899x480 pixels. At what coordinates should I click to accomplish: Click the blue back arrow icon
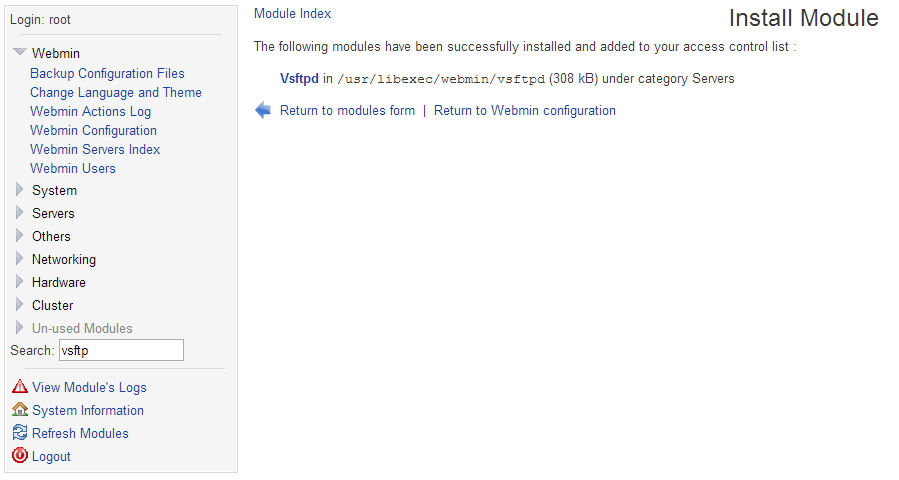[263, 110]
